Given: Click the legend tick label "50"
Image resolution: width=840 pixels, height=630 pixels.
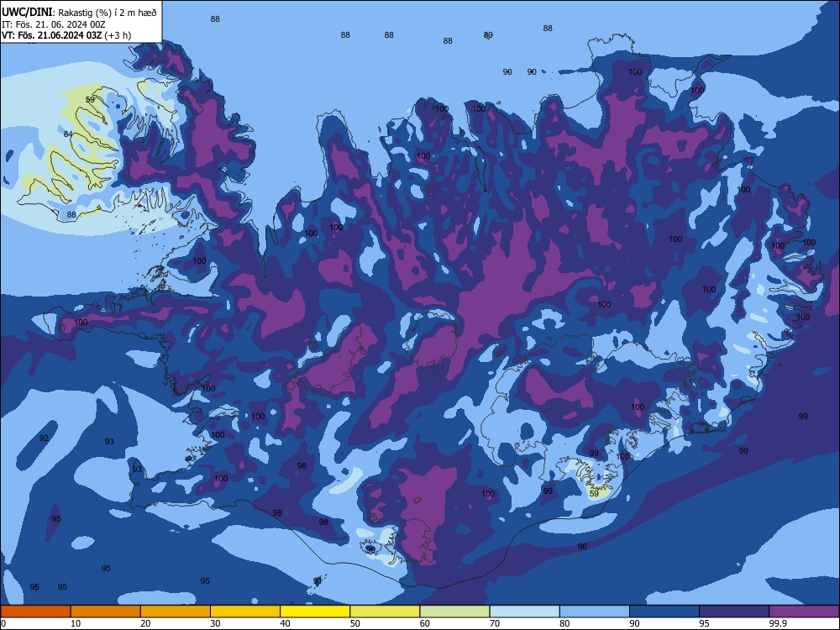Looking at the screenshot, I should tap(355, 623).
